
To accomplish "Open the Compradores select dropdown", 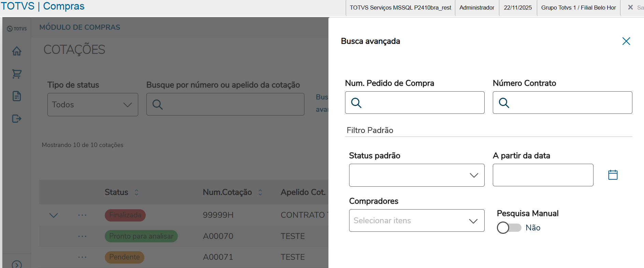I will (x=416, y=220).
